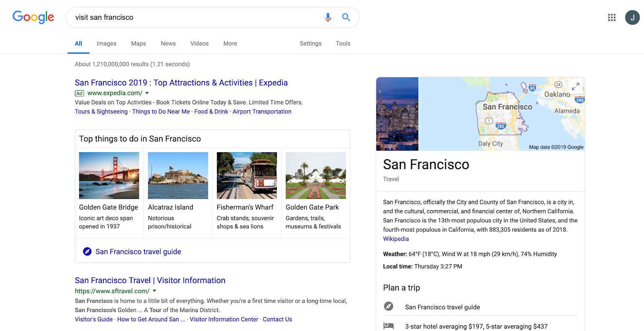Viewport: 644px width, 331px height.
Task: Open Things to Do Near Me sitelink
Action: (161, 112)
